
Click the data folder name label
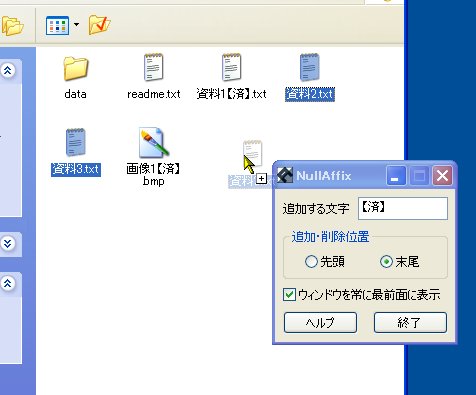coord(75,94)
